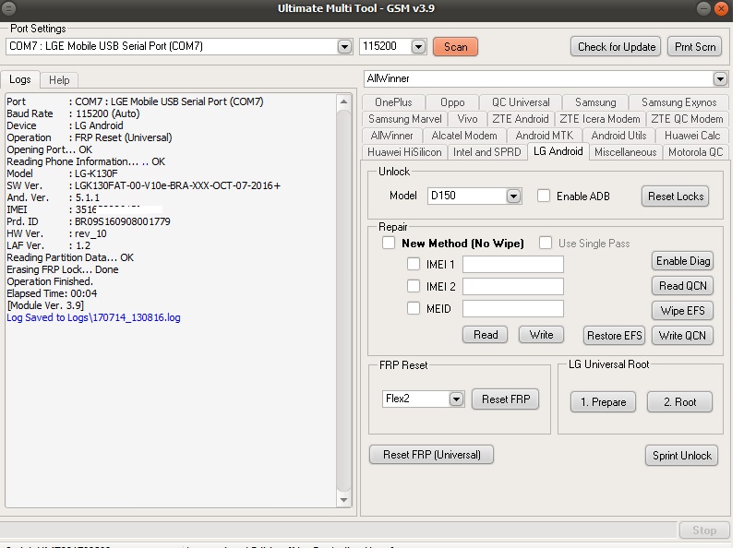Image resolution: width=756 pixels, height=548 pixels.
Task: Click the Restore EFS button
Action: 614,336
